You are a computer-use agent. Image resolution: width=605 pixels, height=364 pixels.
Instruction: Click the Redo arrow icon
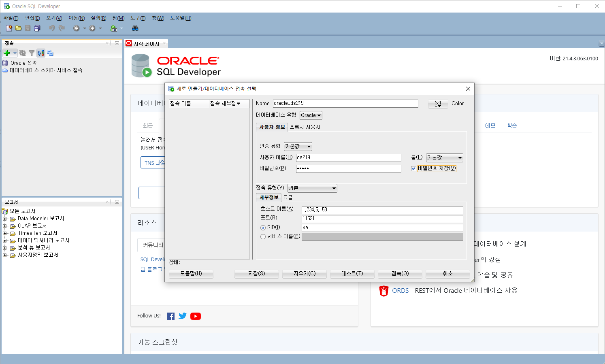click(x=62, y=28)
